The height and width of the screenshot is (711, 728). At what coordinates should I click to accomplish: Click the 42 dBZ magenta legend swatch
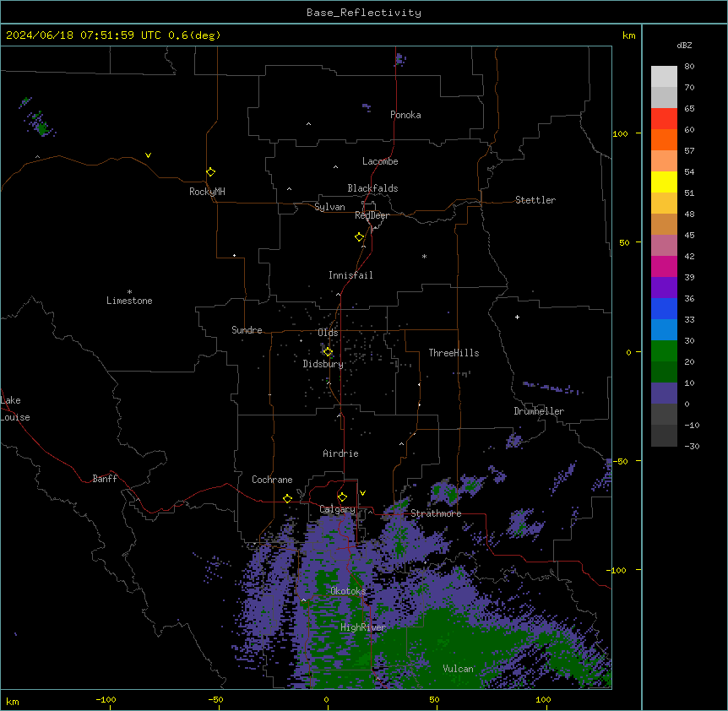[x=664, y=266]
